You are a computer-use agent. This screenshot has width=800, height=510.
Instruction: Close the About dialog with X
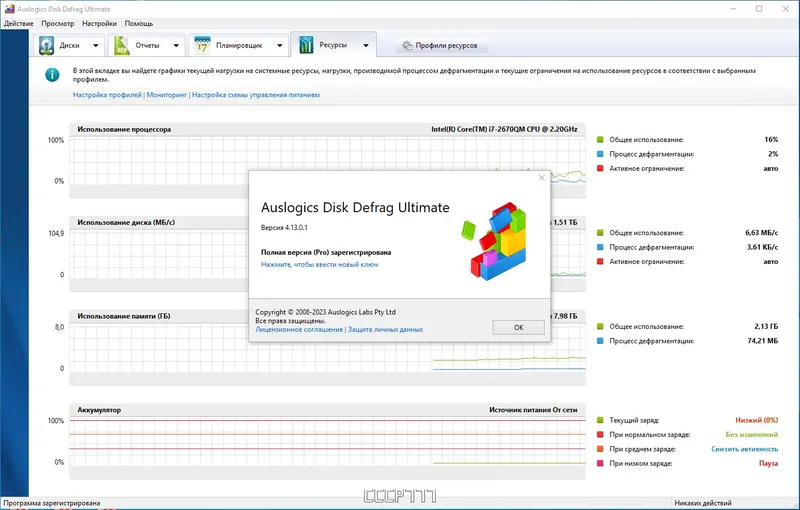coord(542,178)
